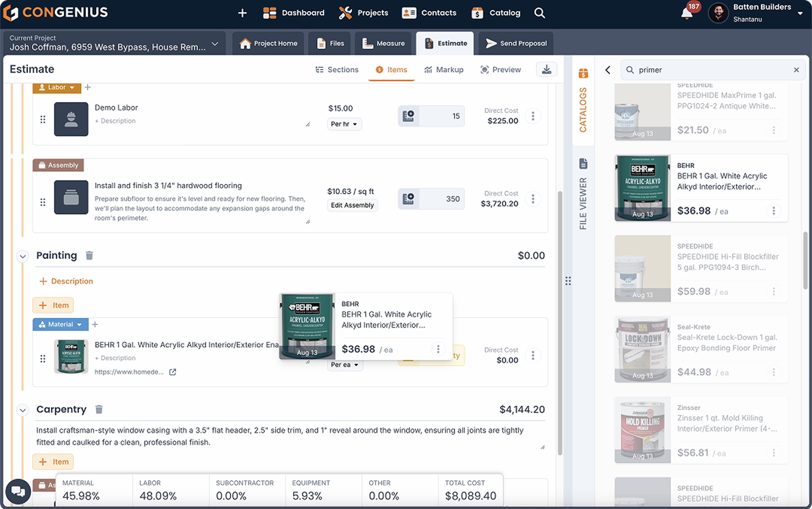The height and width of the screenshot is (509, 812).
Task: Open notifications bell with 187 badge
Action: pyautogui.click(x=687, y=13)
